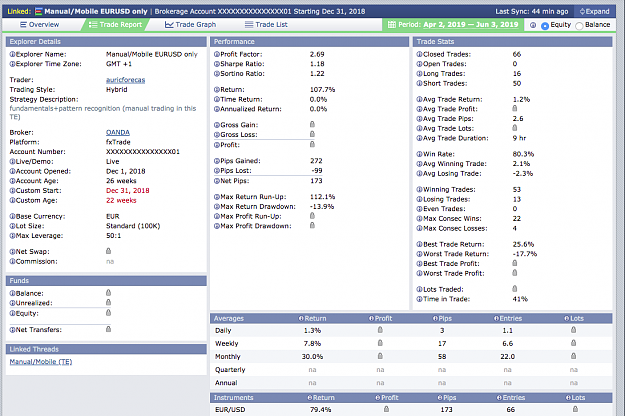Click the lock icon next to Balance
The width and height of the screenshot is (625, 416).
(x=108, y=292)
